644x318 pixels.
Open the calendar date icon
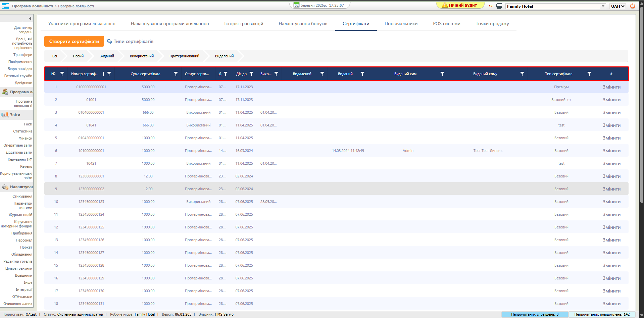point(296,5)
